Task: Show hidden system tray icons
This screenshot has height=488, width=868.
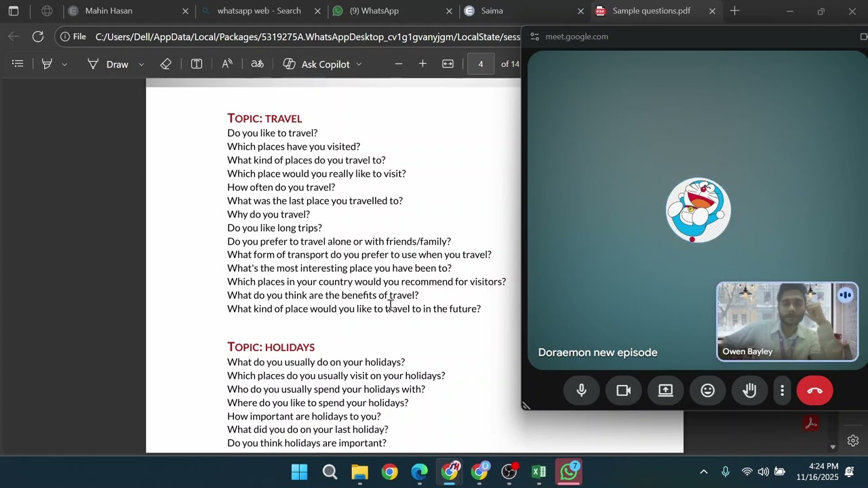Action: [703, 472]
